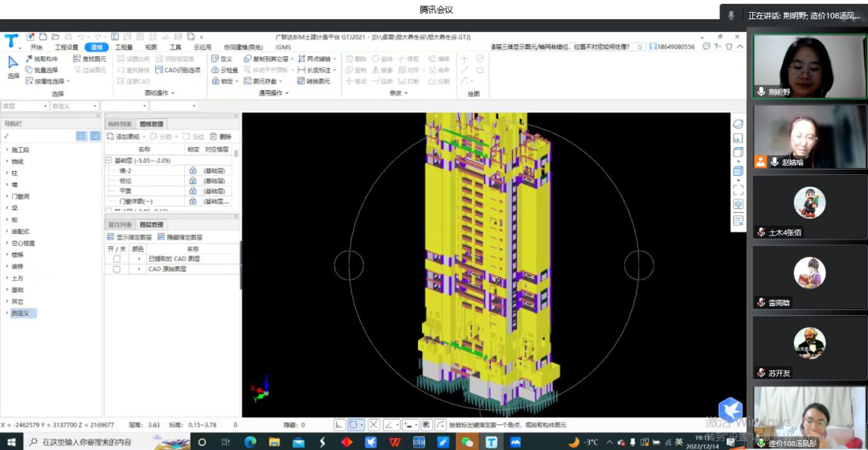Expand the 柱 navigation node
The image size is (868, 450).
(x=7, y=174)
